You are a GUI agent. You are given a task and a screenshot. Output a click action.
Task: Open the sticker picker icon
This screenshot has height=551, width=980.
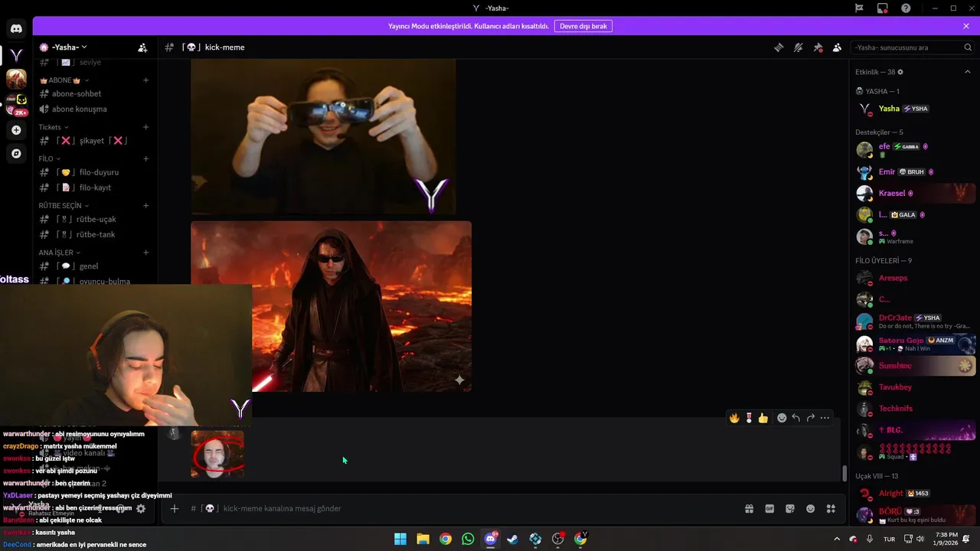pos(790,509)
